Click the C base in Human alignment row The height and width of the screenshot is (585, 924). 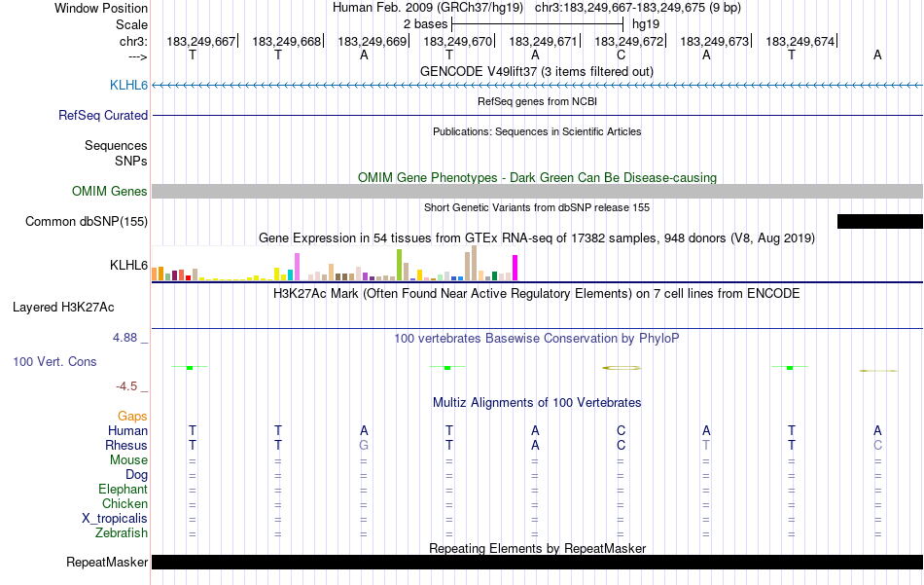(621, 431)
